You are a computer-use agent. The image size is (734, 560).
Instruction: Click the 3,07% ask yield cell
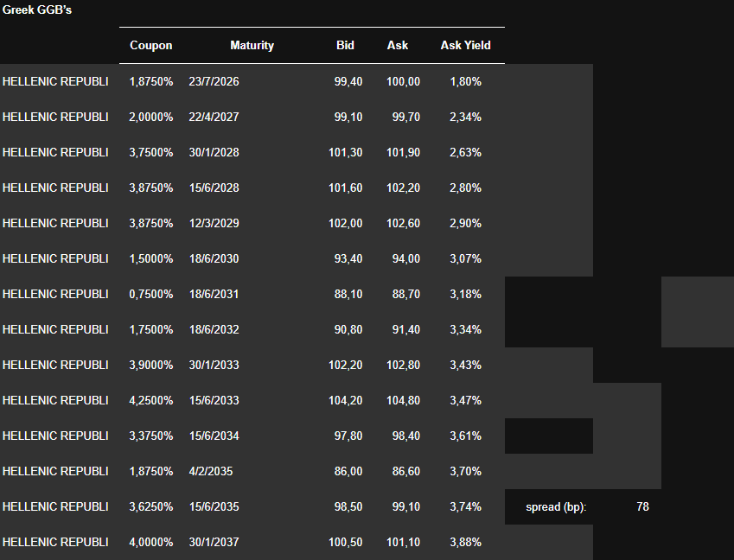[465, 258]
